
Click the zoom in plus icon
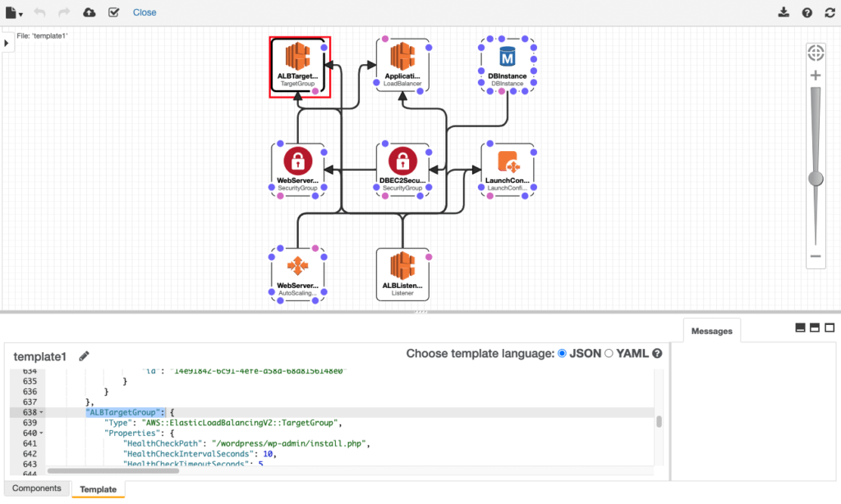click(x=816, y=75)
